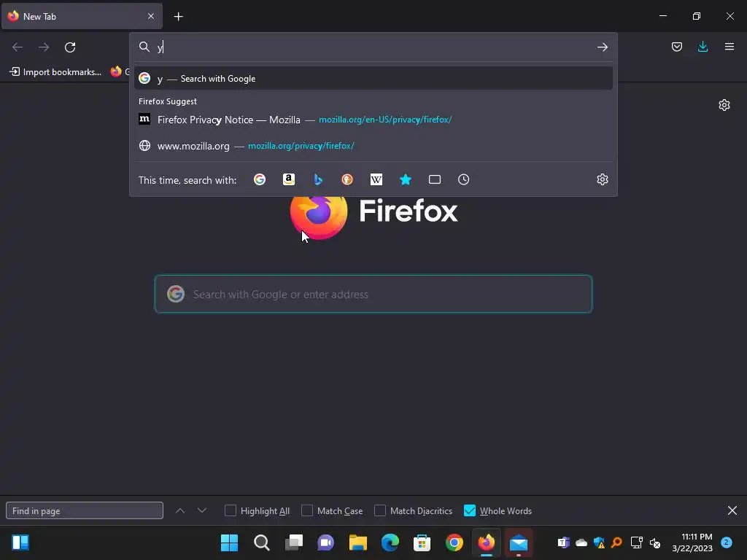Search in open Tabs icon

(x=435, y=179)
